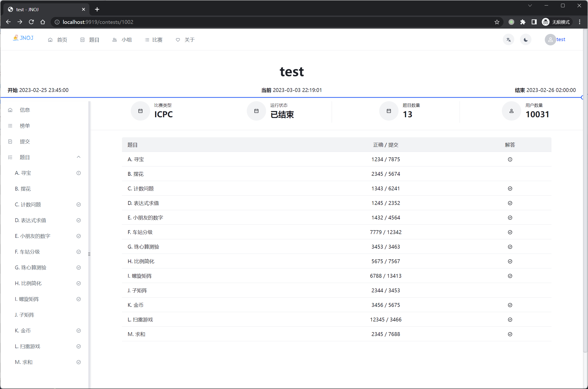Open 小组 in top navigation

point(122,40)
